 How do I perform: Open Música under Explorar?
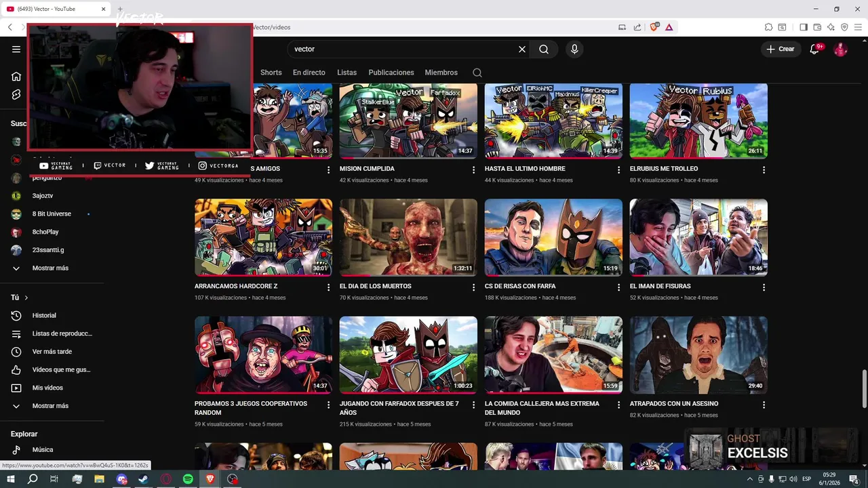tap(42, 449)
